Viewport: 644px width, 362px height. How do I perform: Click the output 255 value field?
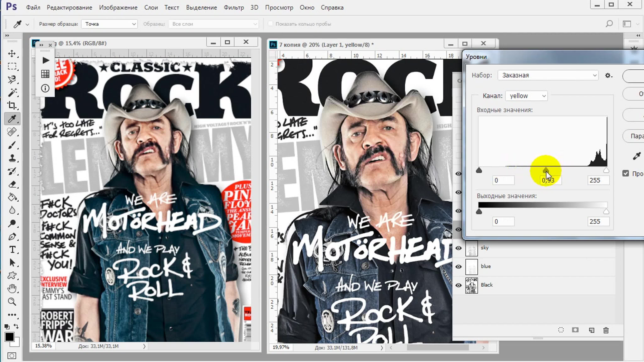598,222
